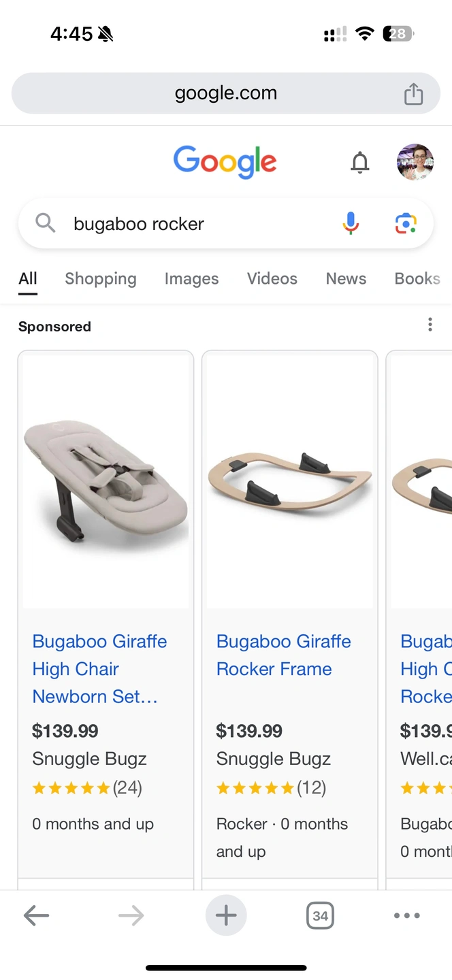Tap the share icon in address bar
The width and height of the screenshot is (452, 980).
413,94
